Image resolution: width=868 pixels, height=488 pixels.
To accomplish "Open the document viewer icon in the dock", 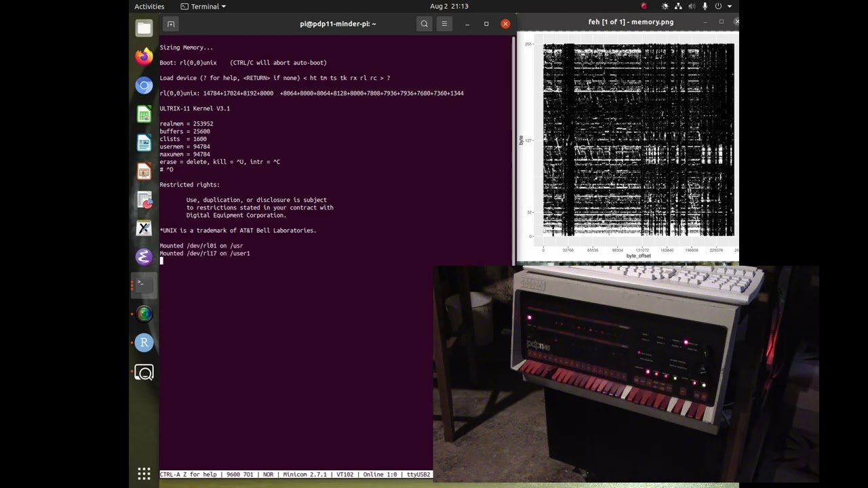I will click(x=144, y=200).
